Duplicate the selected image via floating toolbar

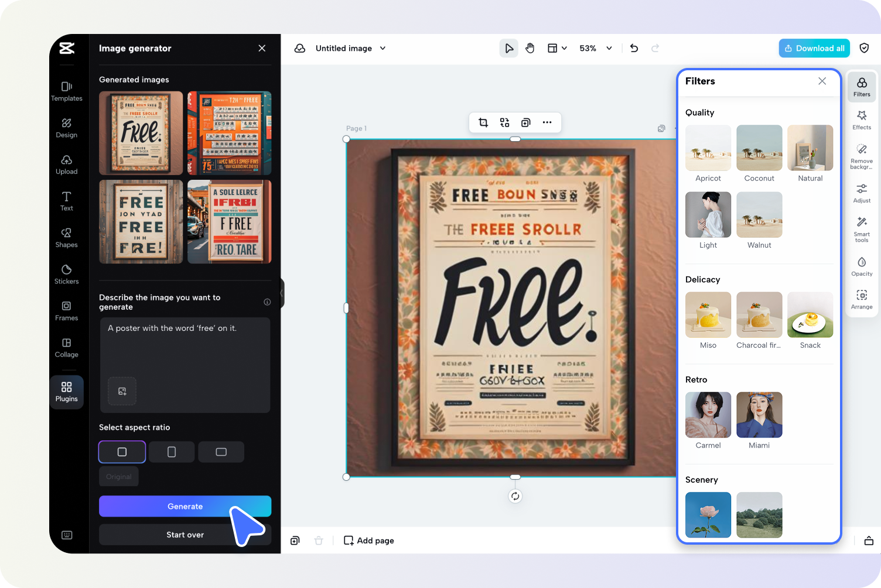point(526,122)
